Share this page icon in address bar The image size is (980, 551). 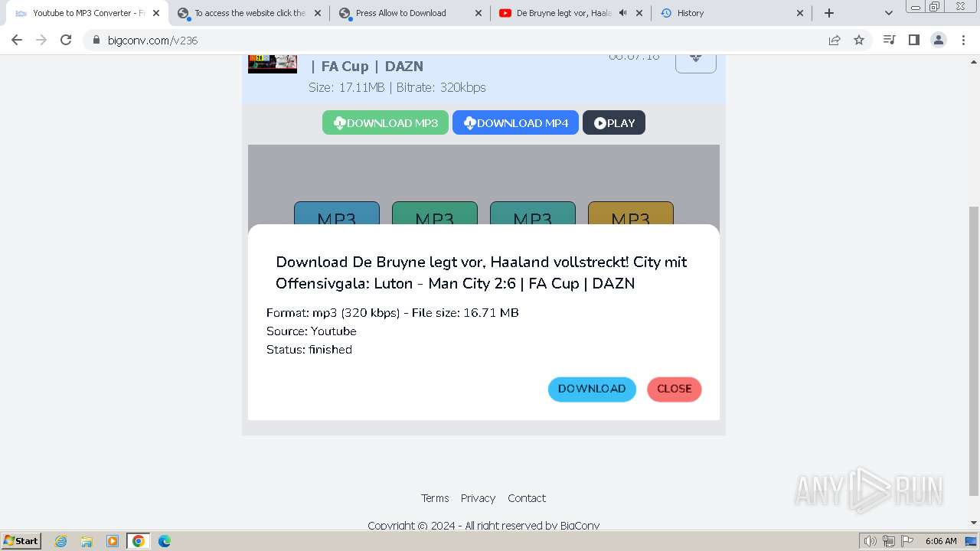tap(835, 40)
